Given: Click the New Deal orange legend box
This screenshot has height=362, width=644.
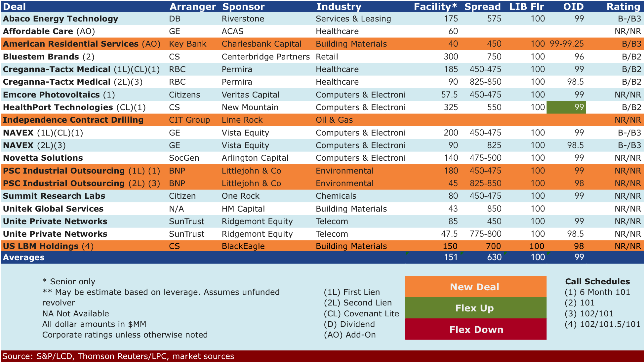Looking at the screenshot, I should pos(476,287).
